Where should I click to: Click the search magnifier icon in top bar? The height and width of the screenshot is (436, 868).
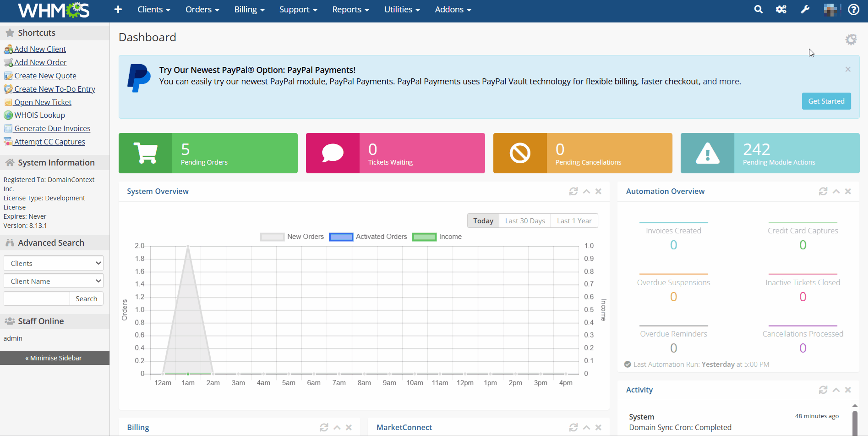759,10
